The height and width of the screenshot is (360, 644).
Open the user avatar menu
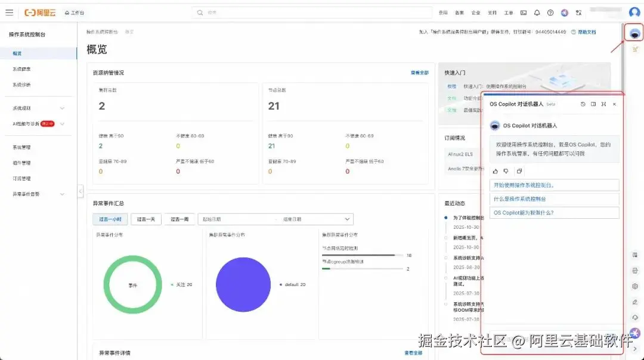pos(634,13)
